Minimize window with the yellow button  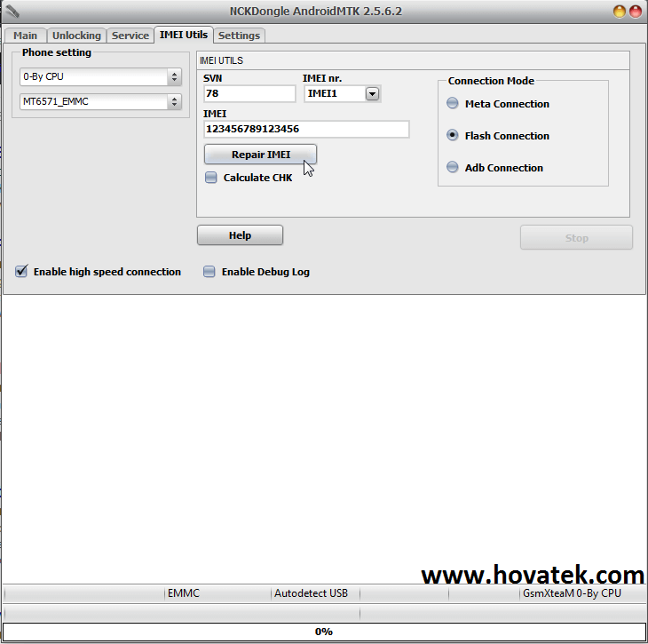619,12
